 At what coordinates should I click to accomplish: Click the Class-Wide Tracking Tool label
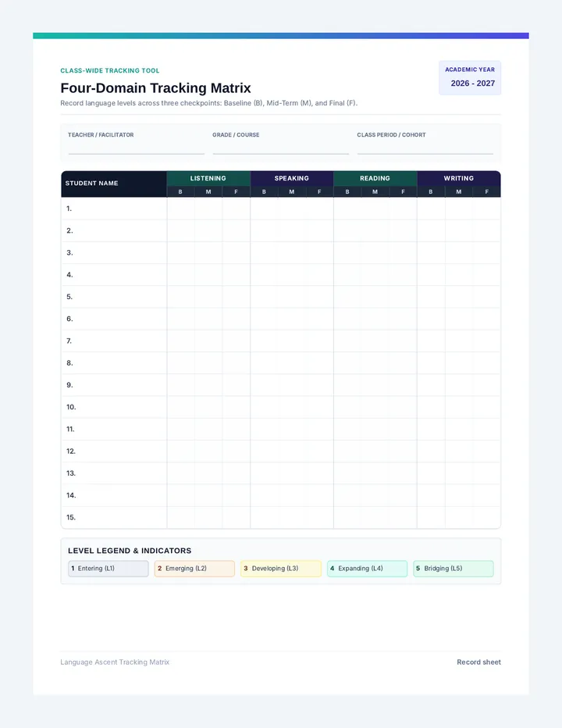tap(110, 70)
